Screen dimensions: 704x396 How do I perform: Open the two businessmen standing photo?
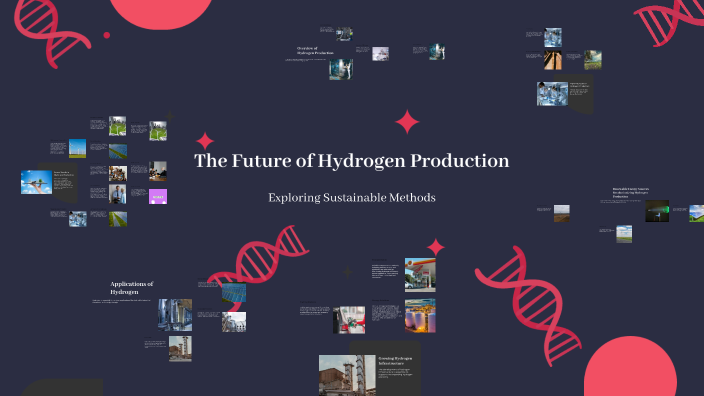(118, 194)
